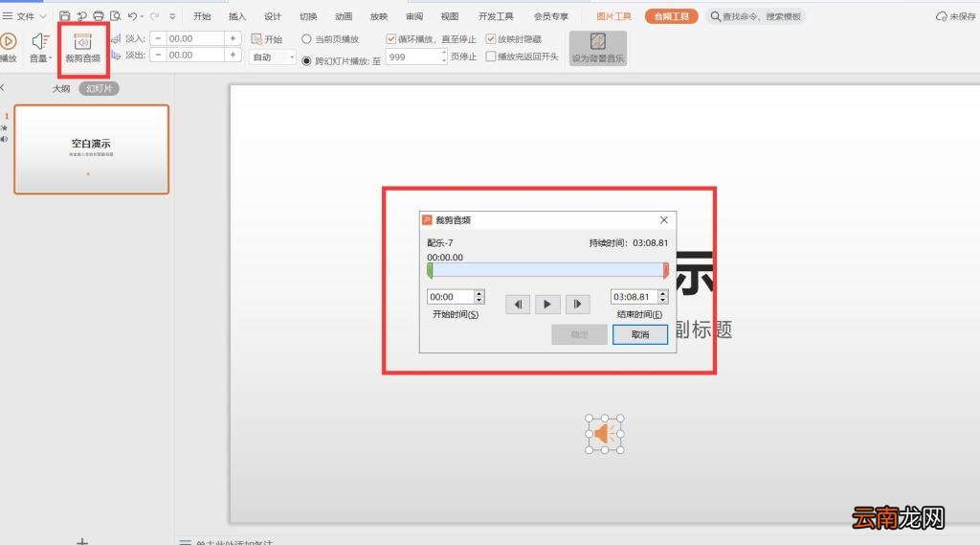The height and width of the screenshot is (545, 980).
Task: Click the 取消 cancel button
Action: [640, 334]
